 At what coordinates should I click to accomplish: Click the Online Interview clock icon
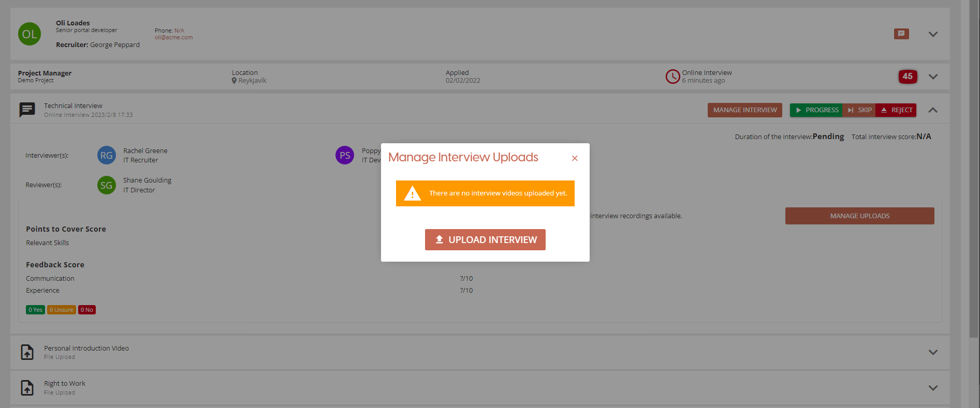[x=672, y=77]
